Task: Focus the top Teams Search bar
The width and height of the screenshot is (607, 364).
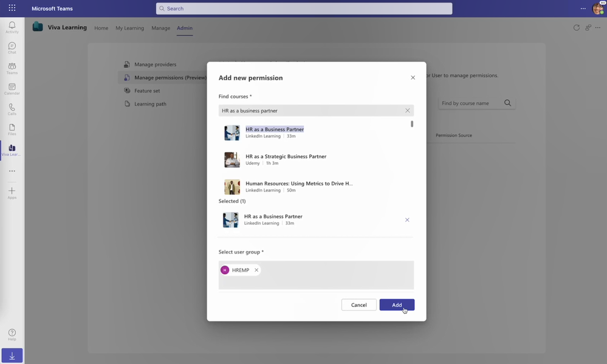Action: pos(304,9)
